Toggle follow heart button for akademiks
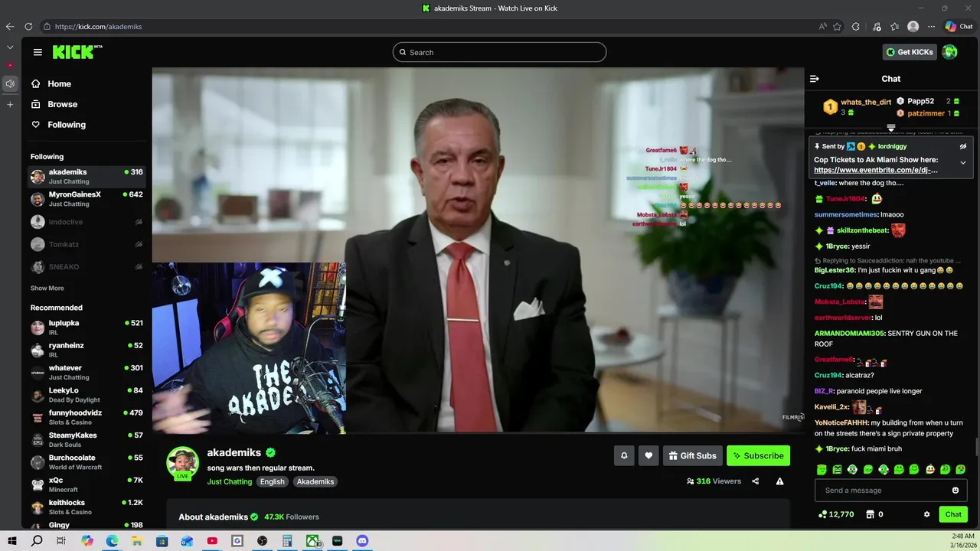 coord(648,455)
